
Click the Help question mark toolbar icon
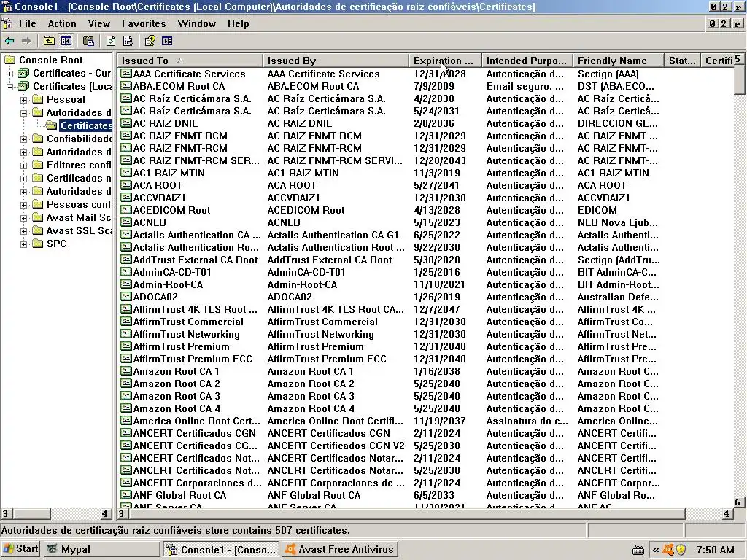point(150,42)
